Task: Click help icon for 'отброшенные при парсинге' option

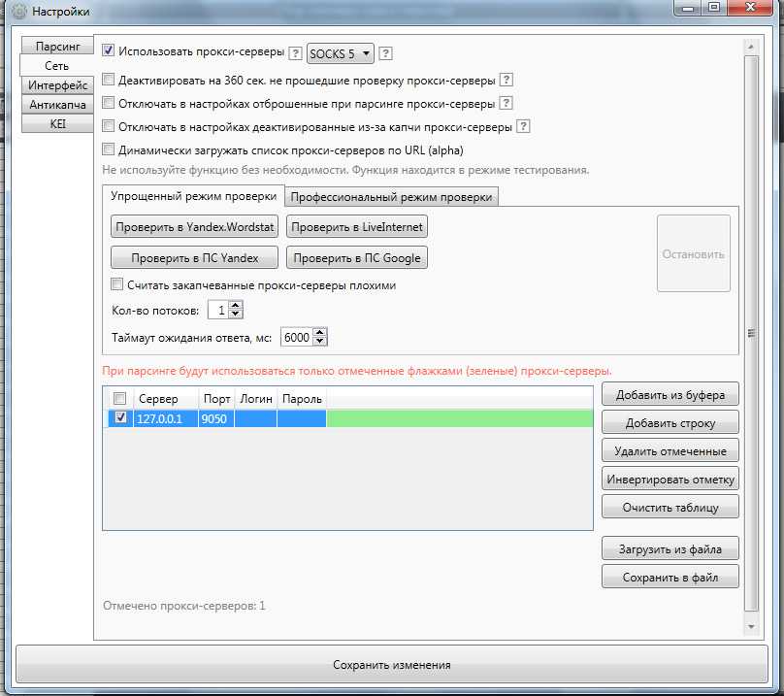Action: (506, 103)
